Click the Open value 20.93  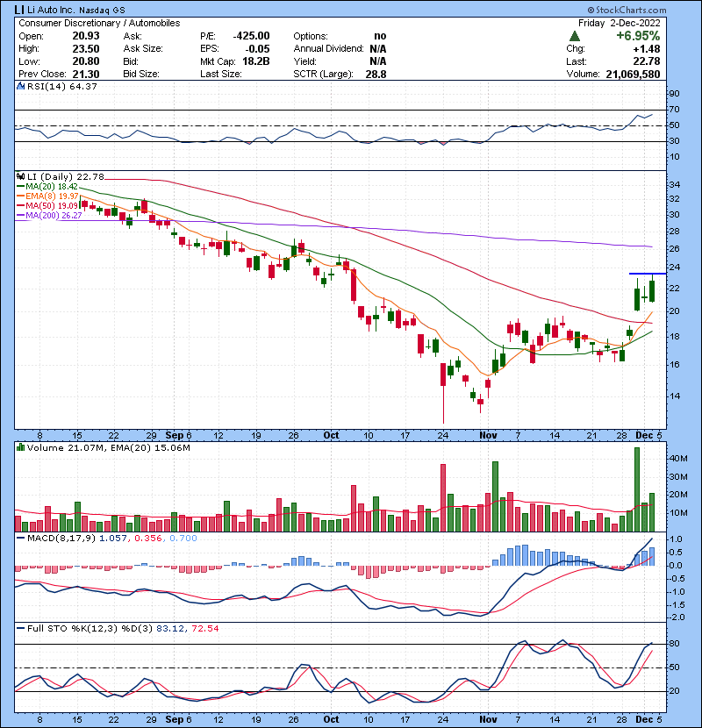click(x=86, y=36)
